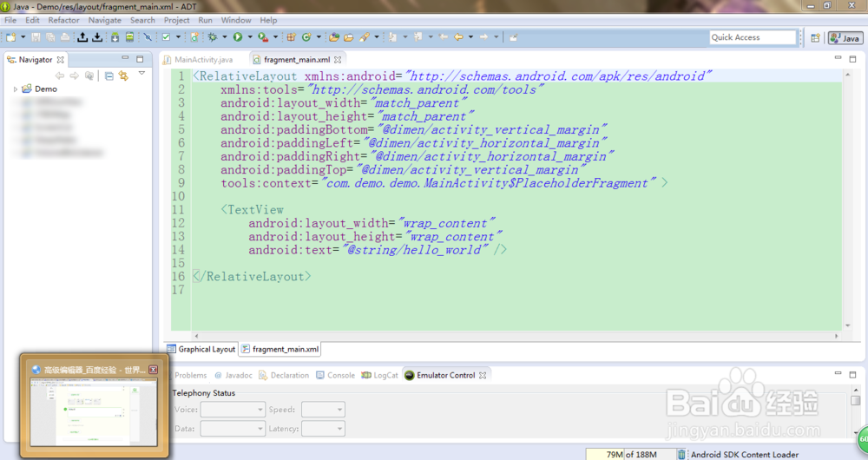Open the Data status dropdown
The image size is (868, 460).
click(x=233, y=429)
